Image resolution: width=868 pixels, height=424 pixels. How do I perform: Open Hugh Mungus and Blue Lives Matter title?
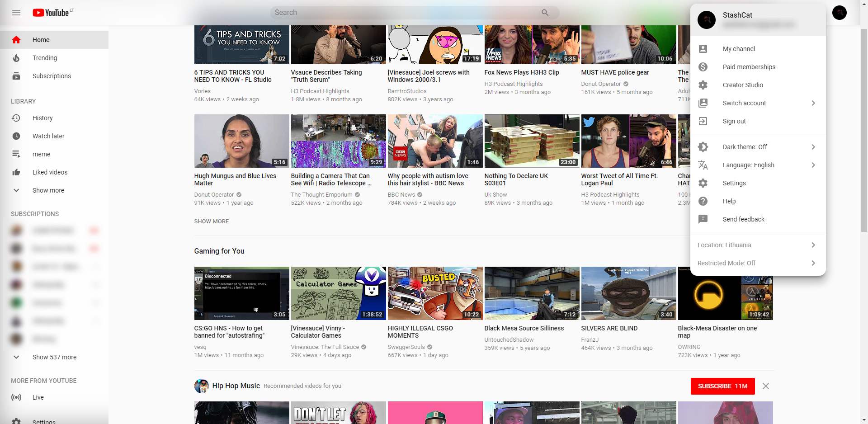point(235,179)
